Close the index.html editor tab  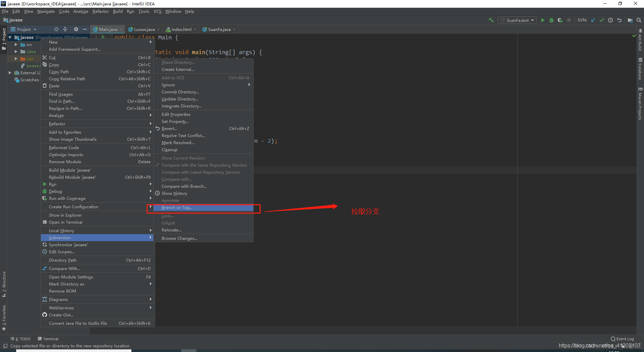click(195, 30)
